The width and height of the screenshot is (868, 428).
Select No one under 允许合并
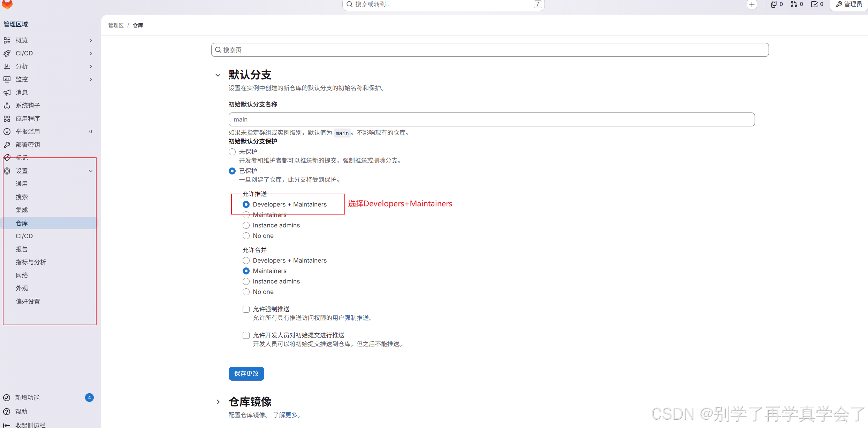[x=246, y=291]
